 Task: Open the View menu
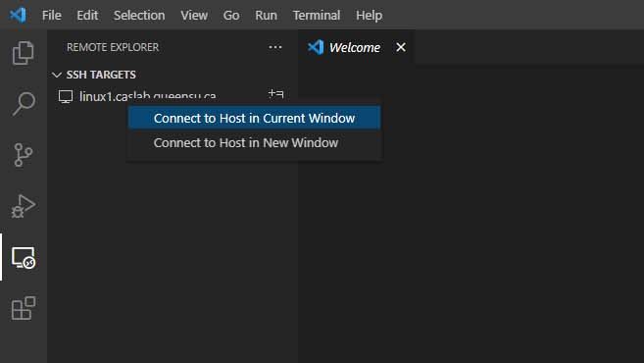coord(194,16)
